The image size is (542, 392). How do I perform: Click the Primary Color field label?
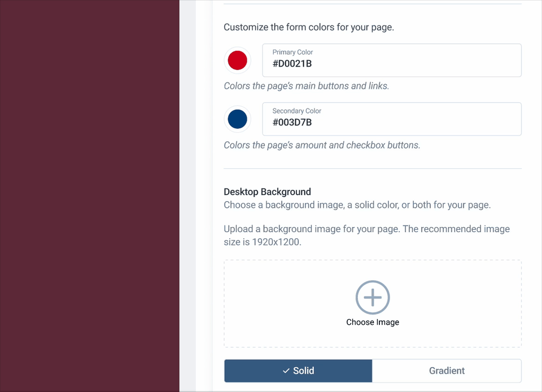pos(292,52)
